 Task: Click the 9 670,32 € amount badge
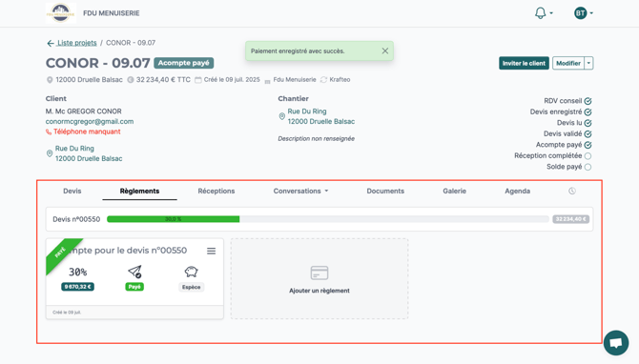(x=77, y=287)
